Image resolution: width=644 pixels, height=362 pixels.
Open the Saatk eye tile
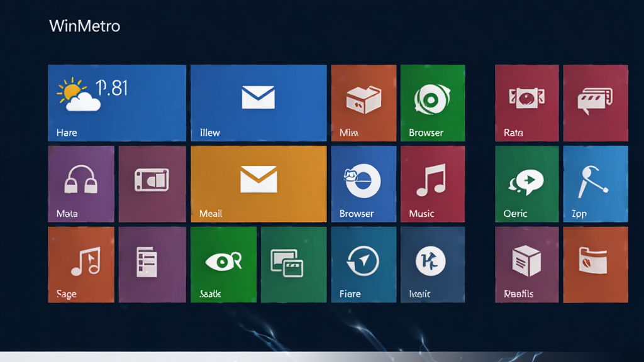223,265
